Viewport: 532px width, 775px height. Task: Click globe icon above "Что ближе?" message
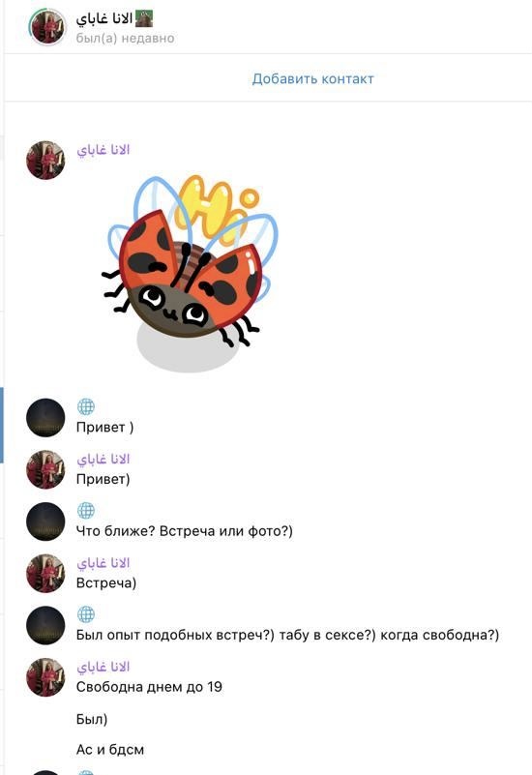[x=86, y=510]
